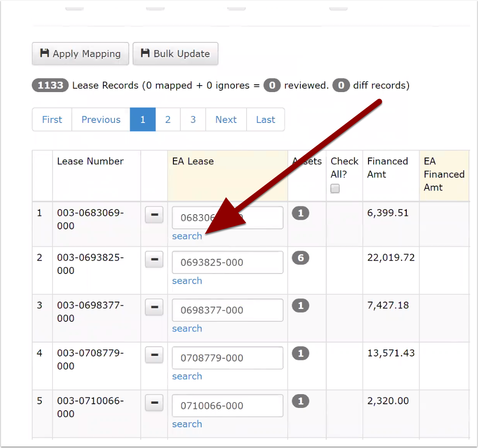This screenshot has height=448, width=478.
Task: Click financed amount 22,019.72
Action: pos(391,257)
